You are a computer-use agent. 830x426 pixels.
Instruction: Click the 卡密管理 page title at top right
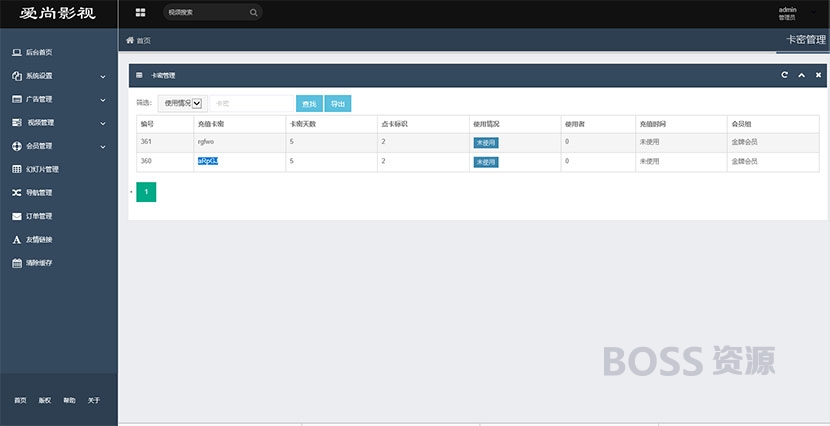tap(806, 40)
